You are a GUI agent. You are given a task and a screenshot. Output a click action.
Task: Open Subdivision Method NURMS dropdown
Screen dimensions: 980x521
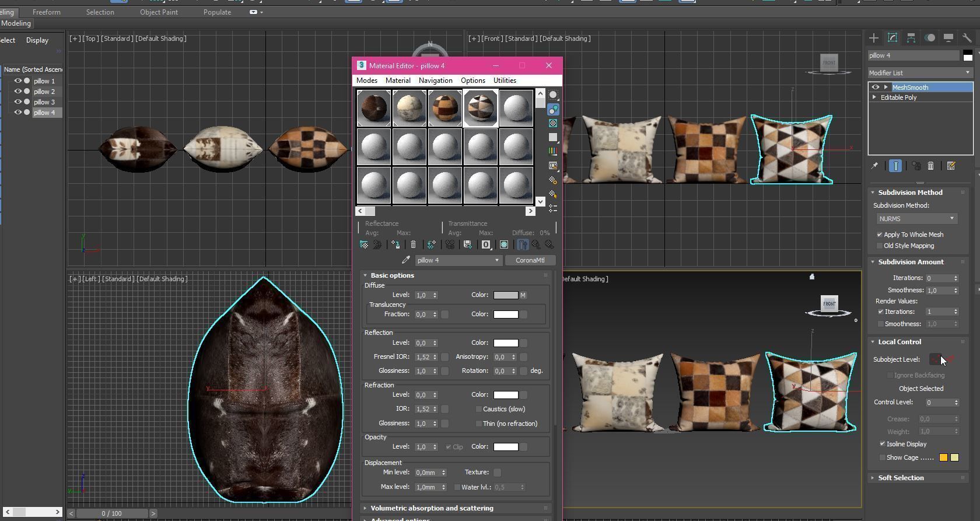pos(916,219)
